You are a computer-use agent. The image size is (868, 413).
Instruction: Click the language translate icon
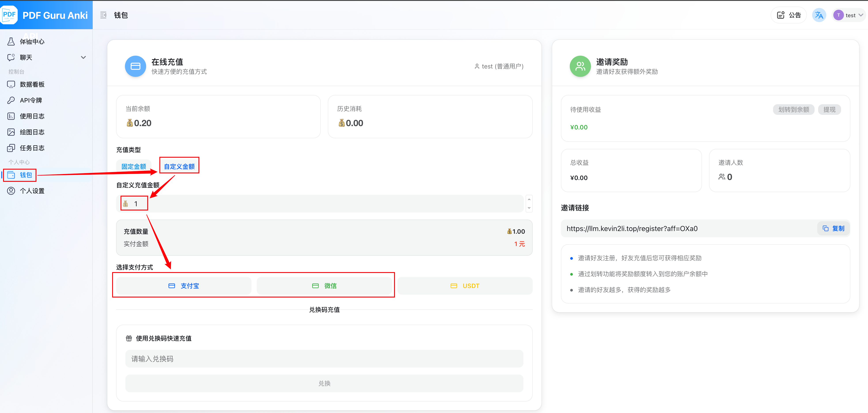819,15
